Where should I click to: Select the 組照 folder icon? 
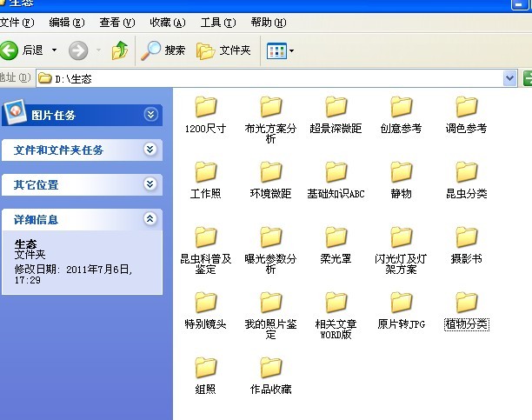click(206, 367)
